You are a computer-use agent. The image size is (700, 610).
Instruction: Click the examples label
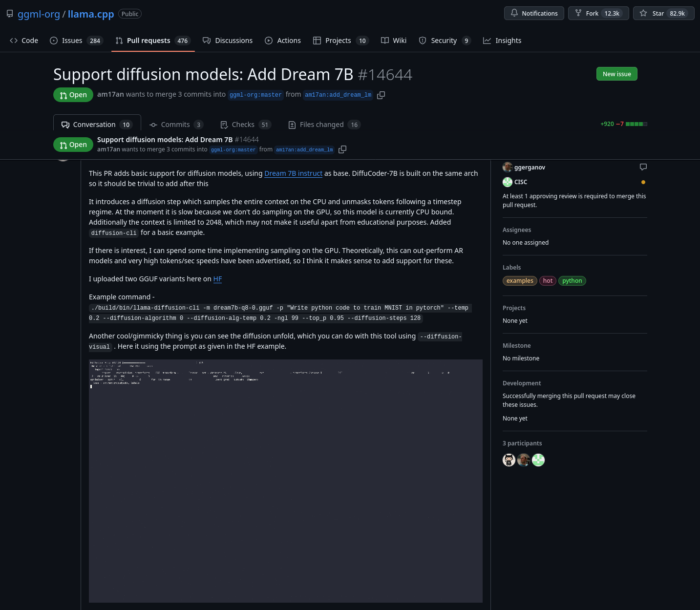pos(520,281)
